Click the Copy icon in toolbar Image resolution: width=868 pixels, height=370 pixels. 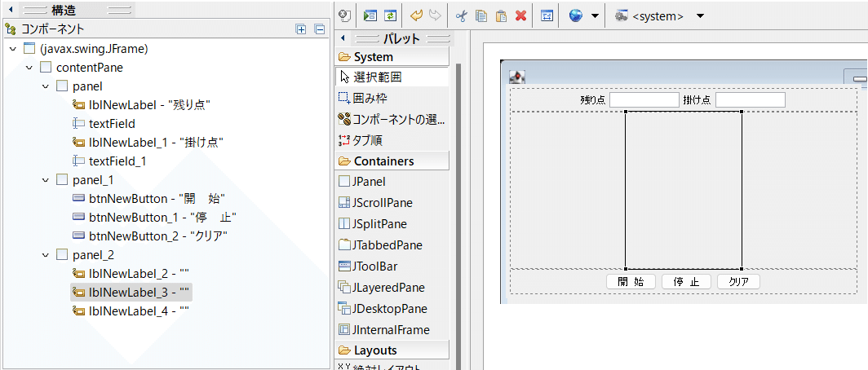pos(481,16)
